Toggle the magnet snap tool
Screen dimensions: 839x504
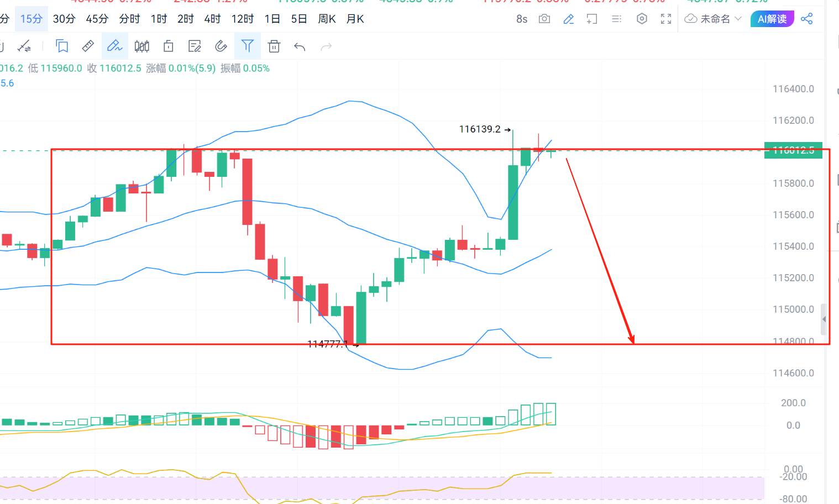(221, 46)
